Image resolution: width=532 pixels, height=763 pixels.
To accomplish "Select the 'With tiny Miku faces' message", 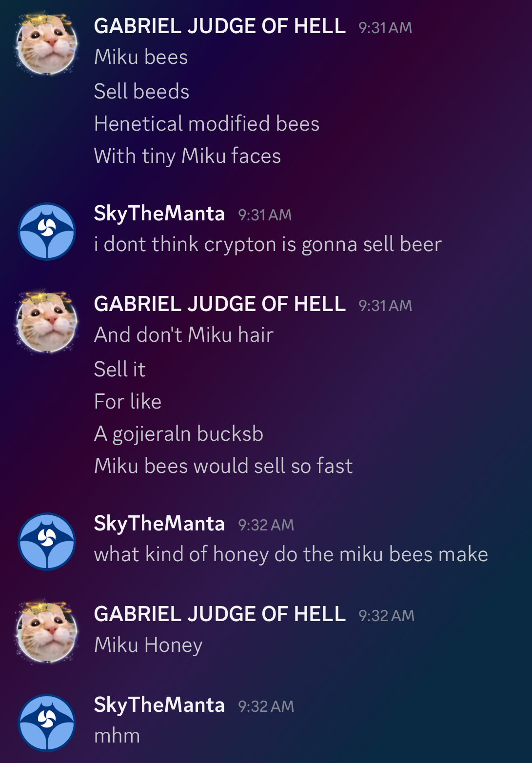I will point(187,156).
